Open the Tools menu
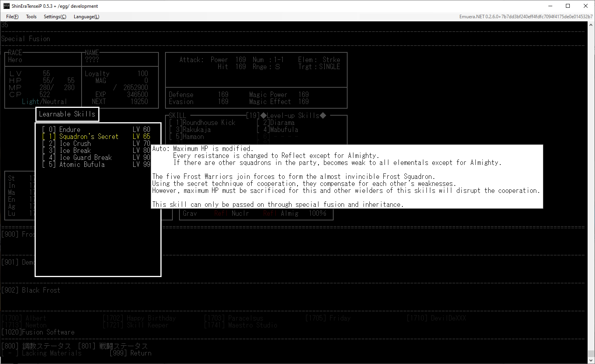The image size is (595, 364). click(x=31, y=17)
